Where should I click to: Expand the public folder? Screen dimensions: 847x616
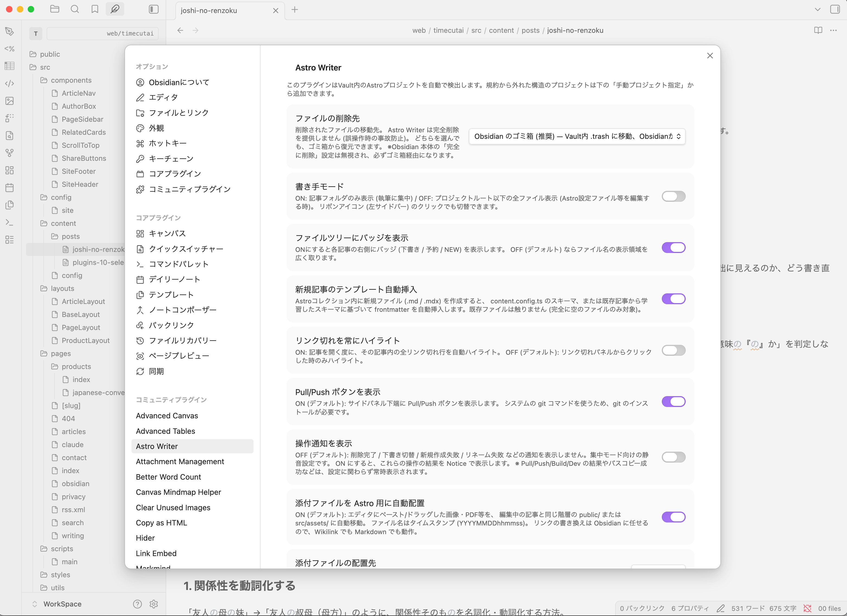(x=45, y=54)
